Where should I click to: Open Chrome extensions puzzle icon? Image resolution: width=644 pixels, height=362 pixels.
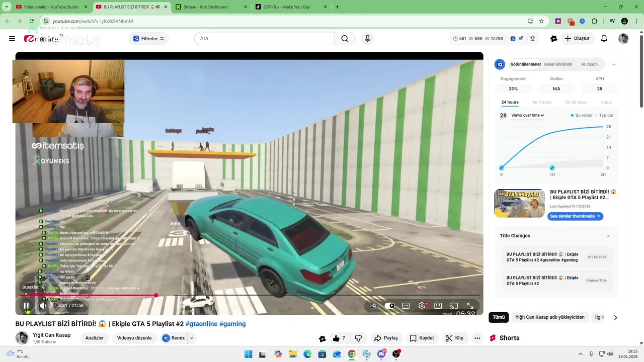(x=595, y=21)
